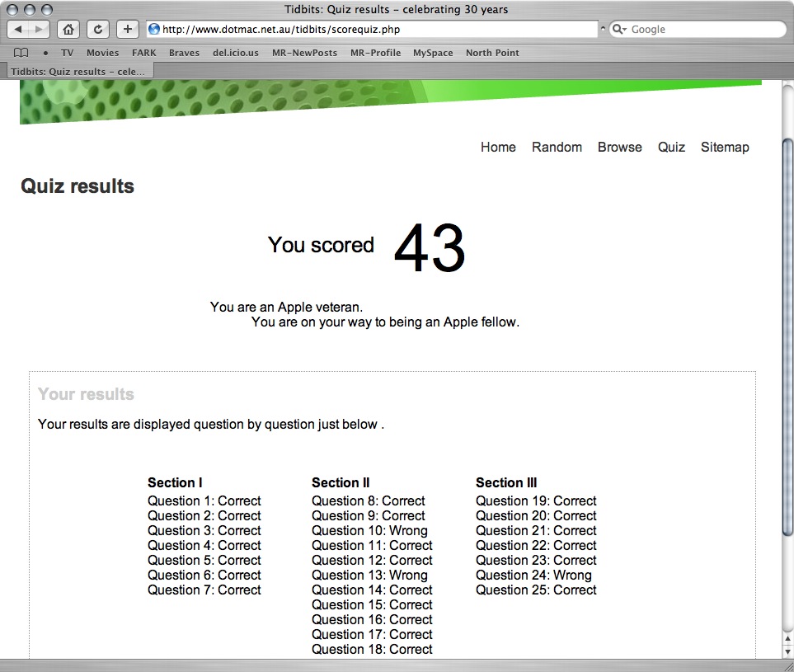
Task: Open the Google search magnifier menu
Action: tap(619, 30)
